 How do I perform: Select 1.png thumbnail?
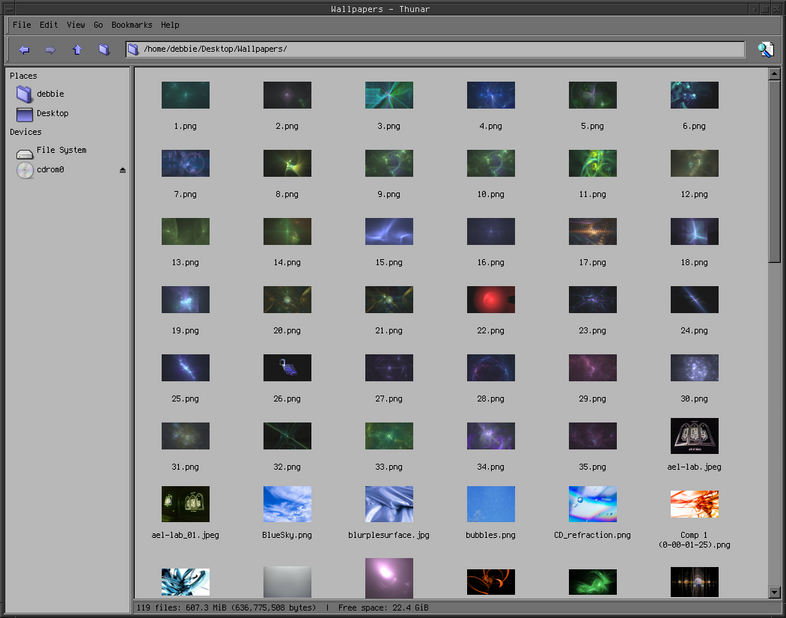[185, 95]
